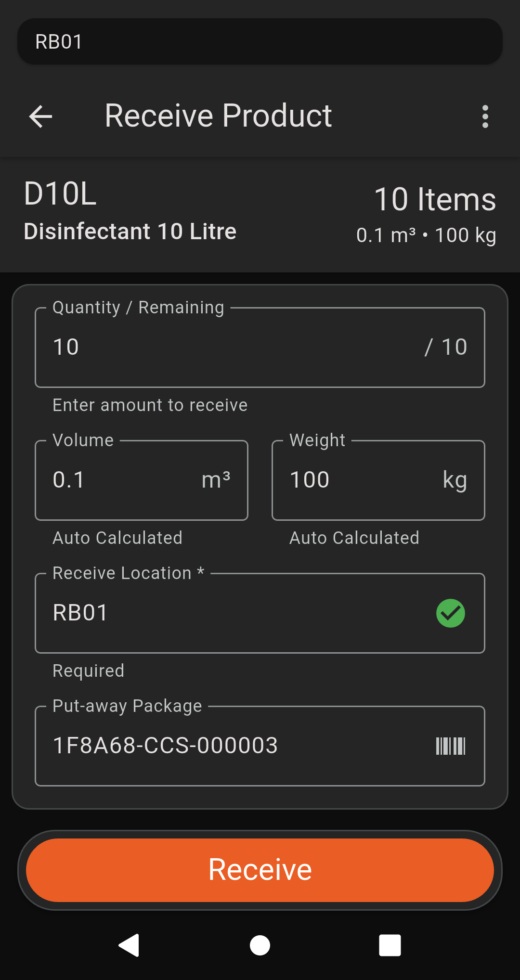Viewport: 520px width, 980px height.
Task: Tap the 0.1 m³ • 100 kg totals
Action: 426,235
